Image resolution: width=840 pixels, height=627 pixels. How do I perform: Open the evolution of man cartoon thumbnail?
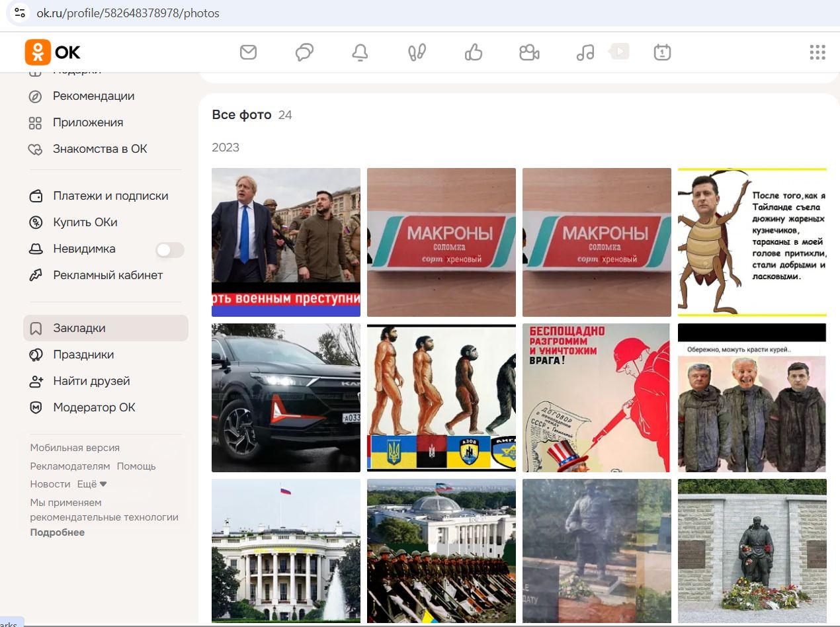(x=441, y=397)
